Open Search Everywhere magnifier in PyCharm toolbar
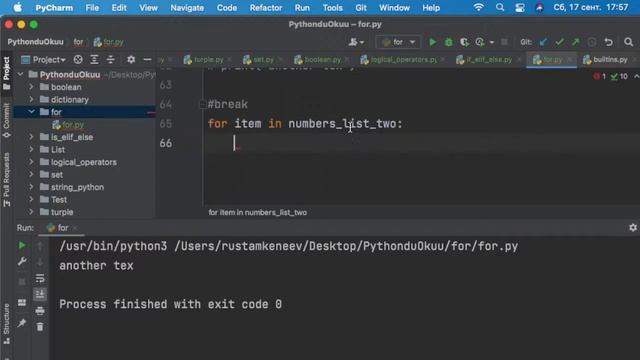 pyautogui.click(x=629, y=42)
